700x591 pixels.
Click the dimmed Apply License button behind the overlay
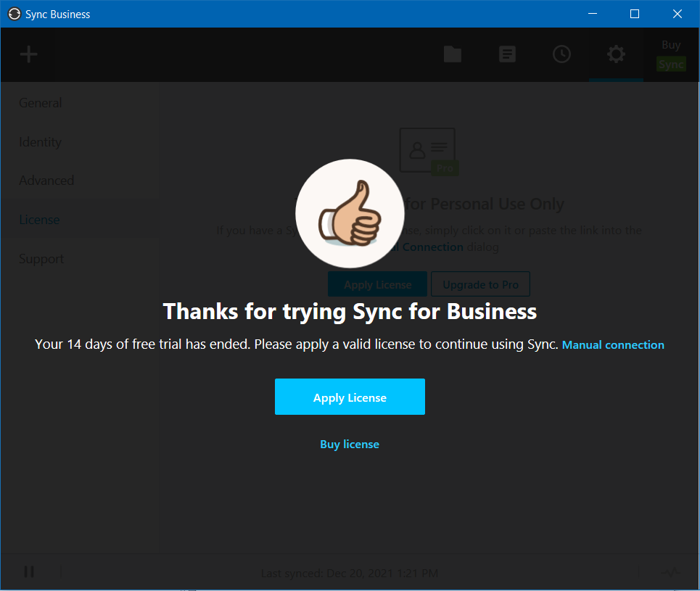click(x=377, y=284)
